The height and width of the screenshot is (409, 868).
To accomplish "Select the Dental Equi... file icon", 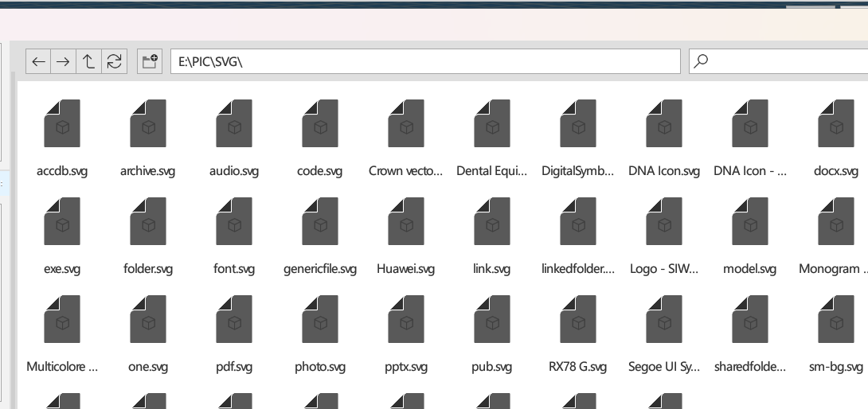I will pos(492,123).
